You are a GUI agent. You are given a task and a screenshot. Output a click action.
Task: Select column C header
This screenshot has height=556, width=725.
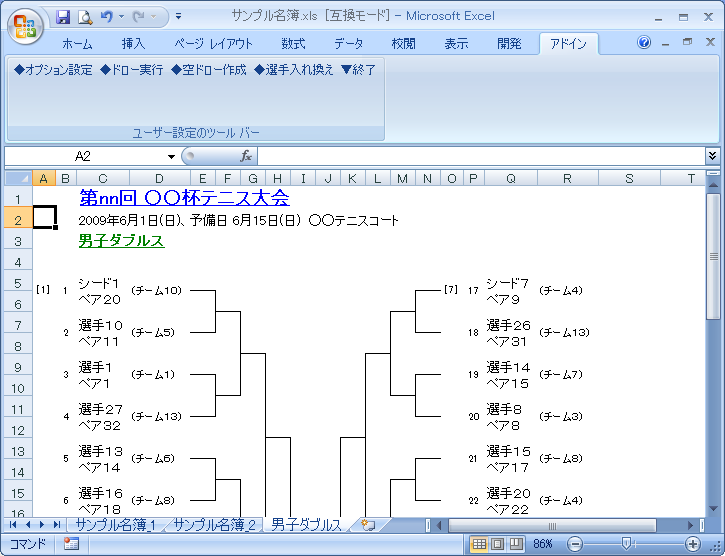coord(103,179)
